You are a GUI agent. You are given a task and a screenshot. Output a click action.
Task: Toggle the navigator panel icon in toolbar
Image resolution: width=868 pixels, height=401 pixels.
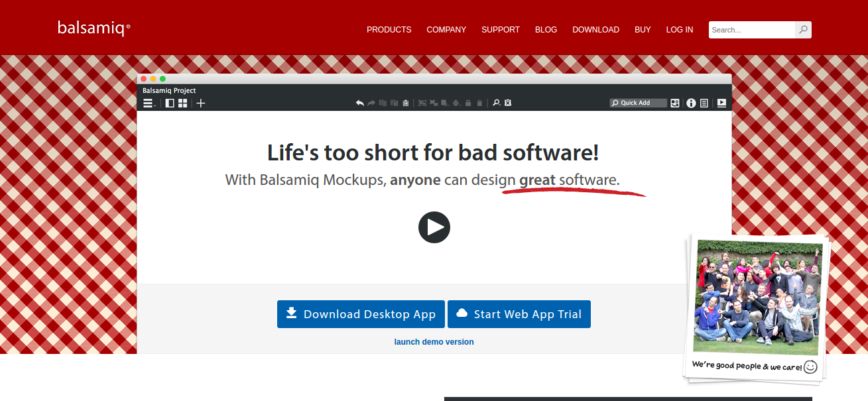(170, 103)
